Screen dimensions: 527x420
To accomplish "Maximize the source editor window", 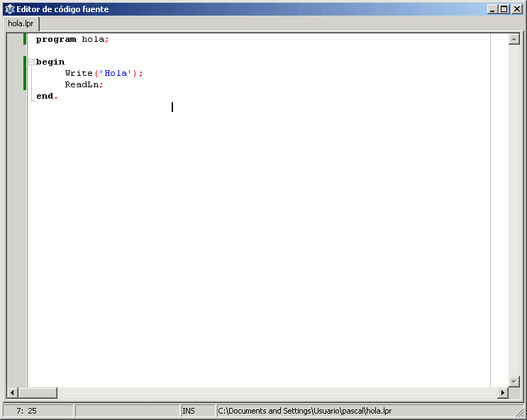I will point(504,9).
